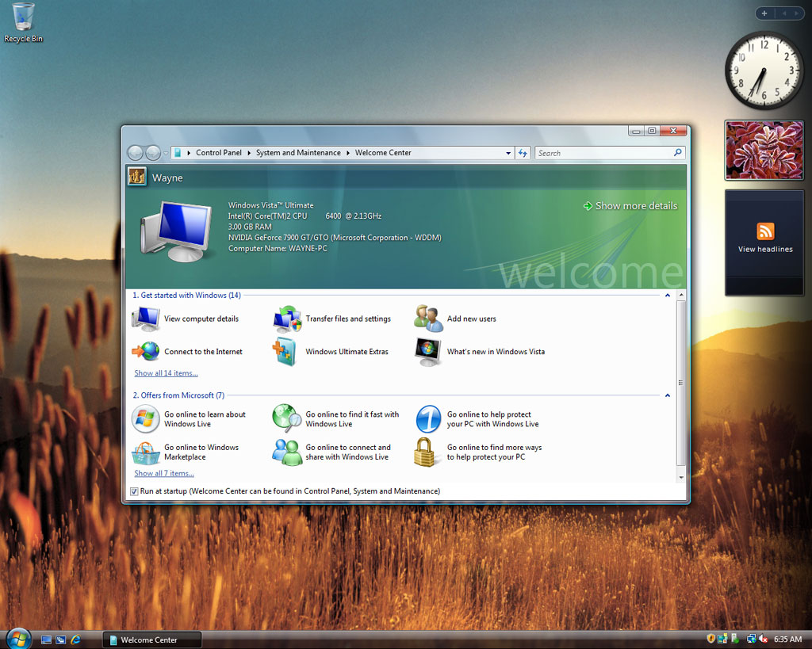Launch Internet Explorer from quick launch
812x649 pixels.
click(x=75, y=639)
